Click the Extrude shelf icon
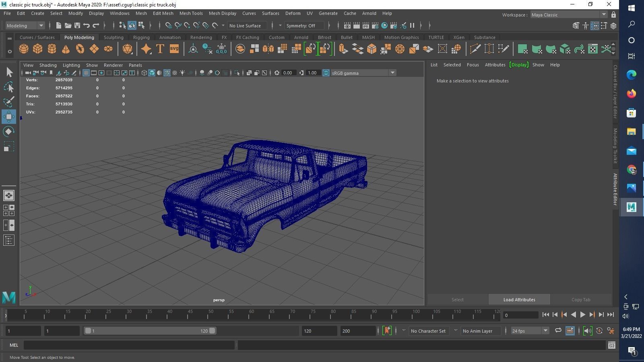The image size is (644, 362). [x=343, y=49]
